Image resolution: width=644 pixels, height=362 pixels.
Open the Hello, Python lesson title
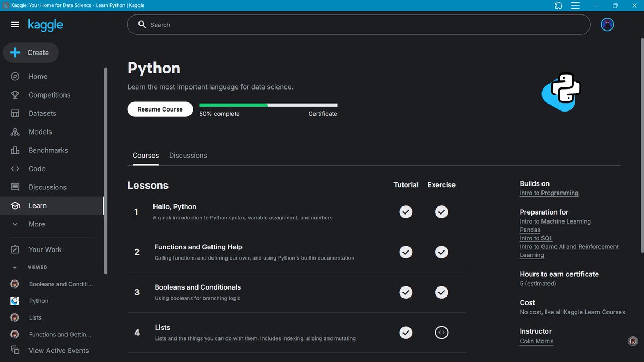(x=174, y=206)
